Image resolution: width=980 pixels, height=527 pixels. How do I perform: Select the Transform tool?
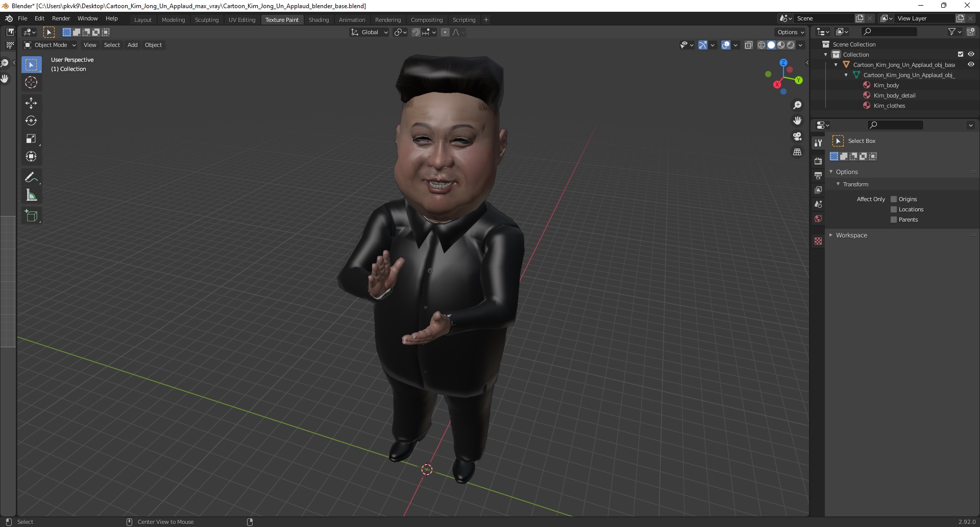(31, 156)
